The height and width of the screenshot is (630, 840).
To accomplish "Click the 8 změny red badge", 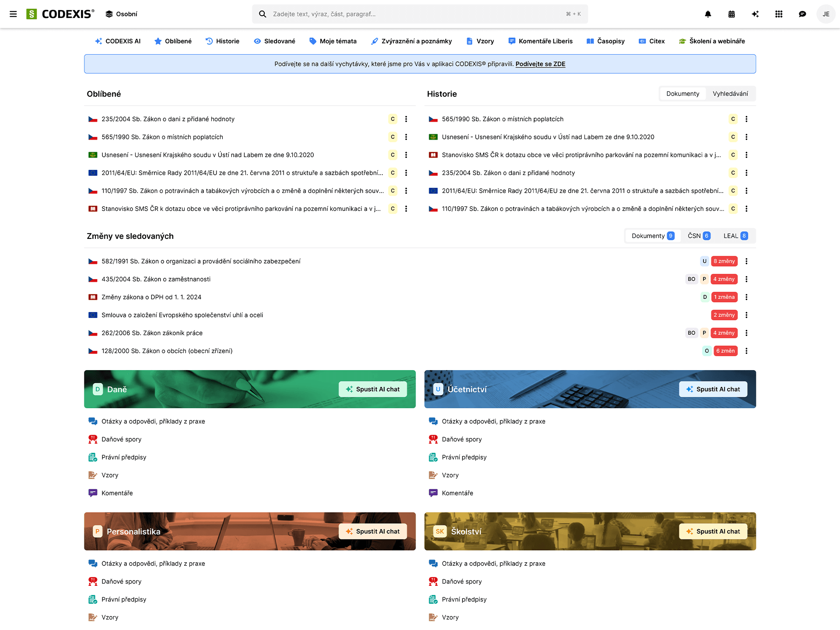I will pos(724,261).
